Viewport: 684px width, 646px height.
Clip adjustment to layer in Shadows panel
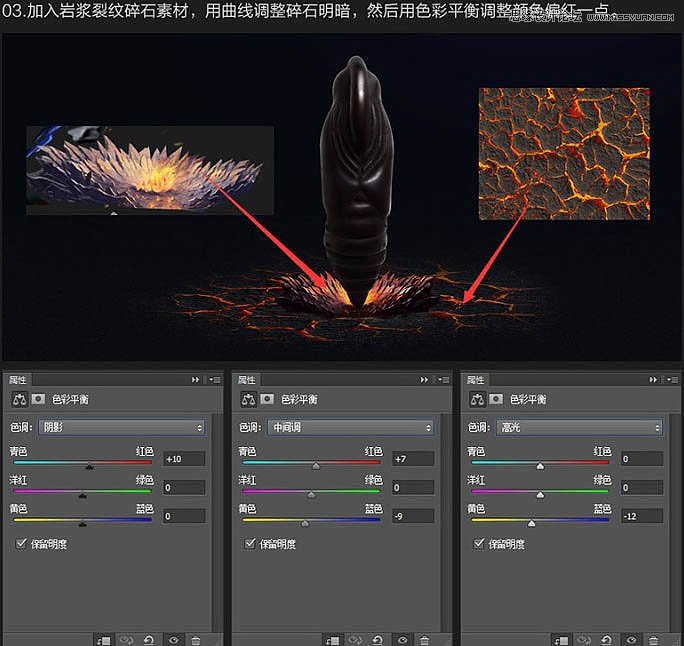(x=104, y=640)
